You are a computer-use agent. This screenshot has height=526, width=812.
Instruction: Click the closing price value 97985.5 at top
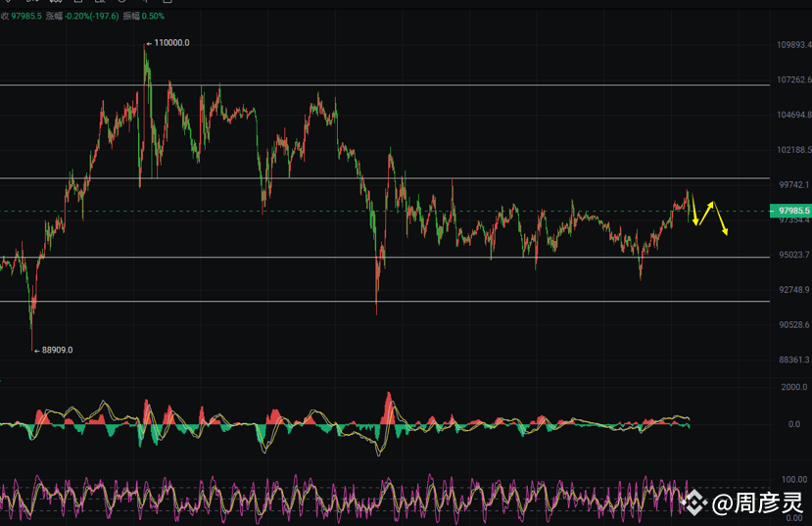coord(26,16)
